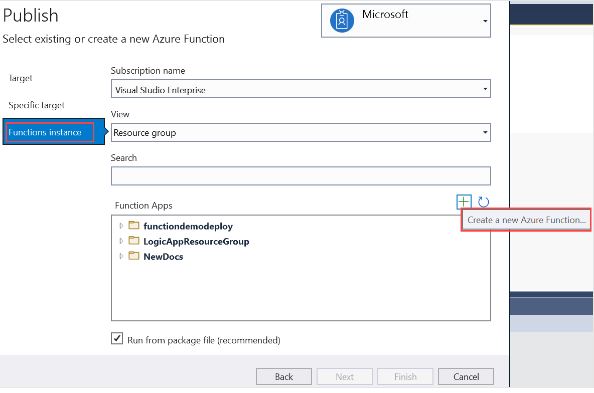Refresh the Function Apps list
The width and height of the screenshot is (594, 393).
click(483, 202)
